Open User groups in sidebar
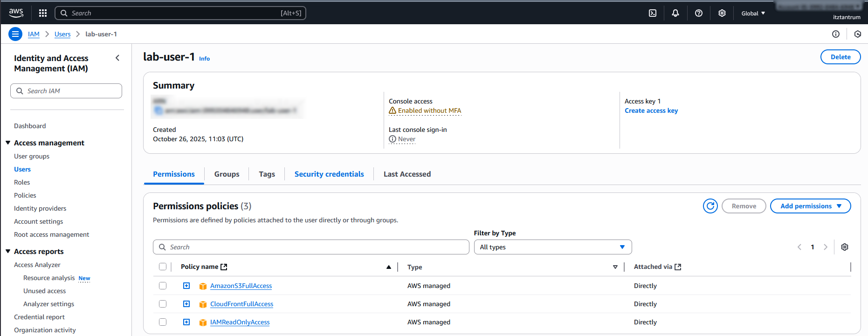Viewport: 868px width, 336px height. [32, 156]
